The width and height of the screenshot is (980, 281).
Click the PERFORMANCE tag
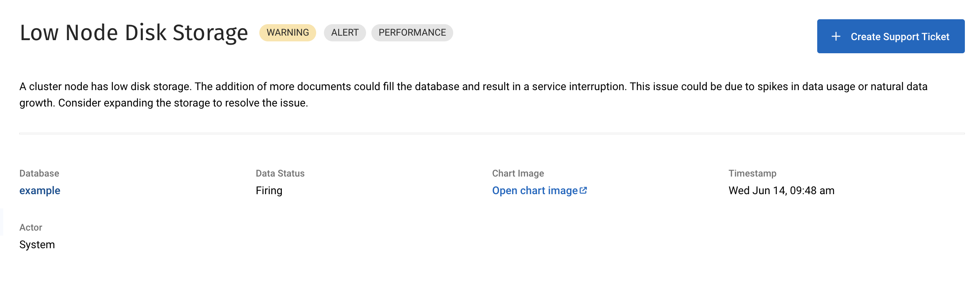412,32
